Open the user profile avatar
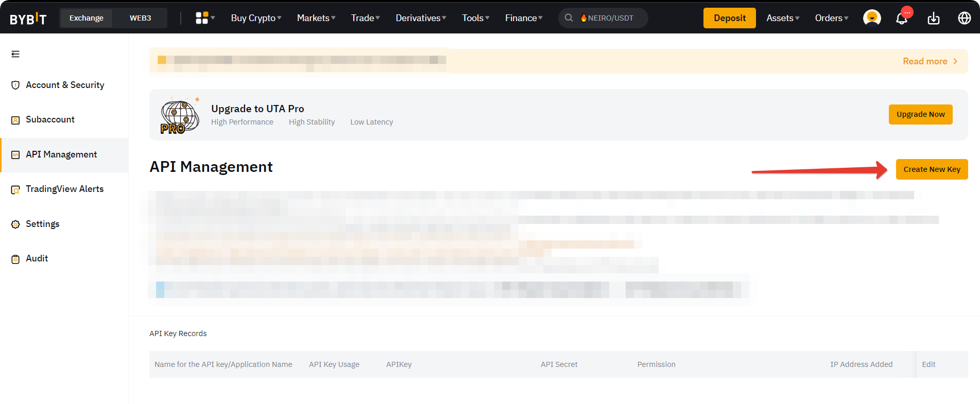 (872, 18)
